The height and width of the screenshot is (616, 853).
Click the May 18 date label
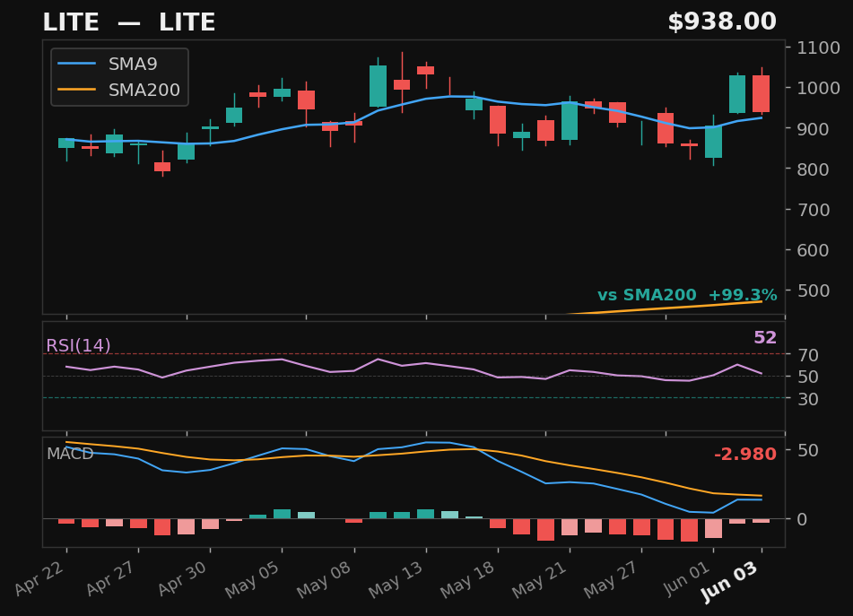[468, 579]
